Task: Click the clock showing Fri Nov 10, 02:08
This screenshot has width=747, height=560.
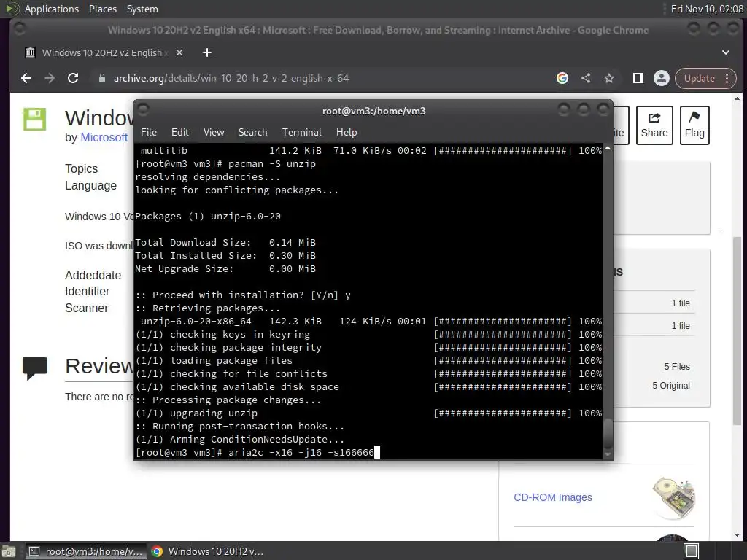Action: [x=707, y=9]
